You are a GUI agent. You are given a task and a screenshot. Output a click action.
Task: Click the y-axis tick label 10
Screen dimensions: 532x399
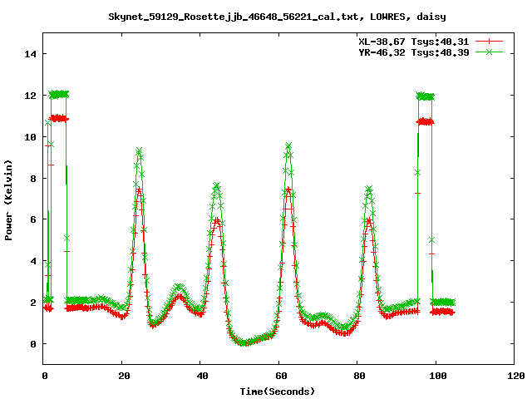(30, 136)
